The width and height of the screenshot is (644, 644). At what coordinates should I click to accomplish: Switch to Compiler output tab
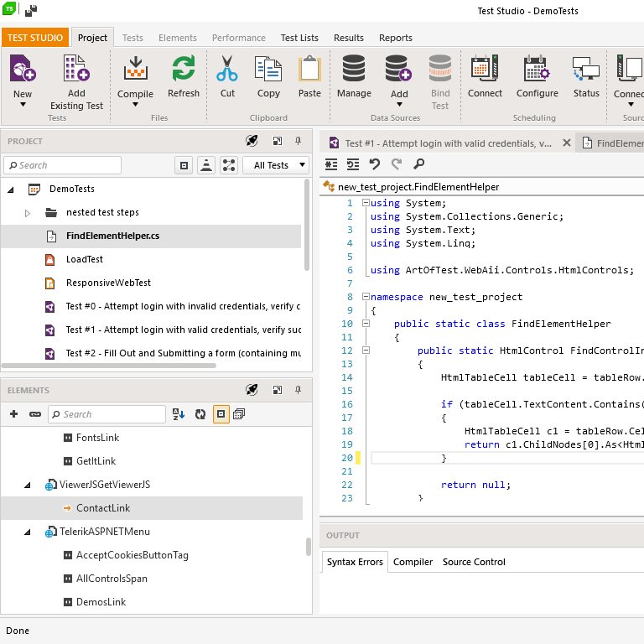tap(413, 562)
